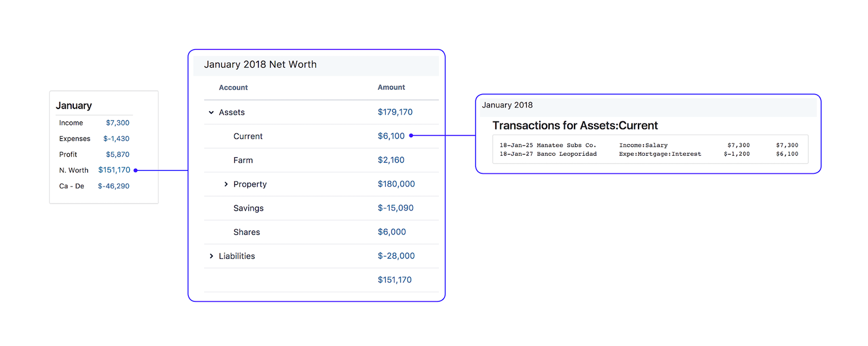Select the Expenses amount $-1,430
Screen dimensions: 868x346
coord(116,139)
